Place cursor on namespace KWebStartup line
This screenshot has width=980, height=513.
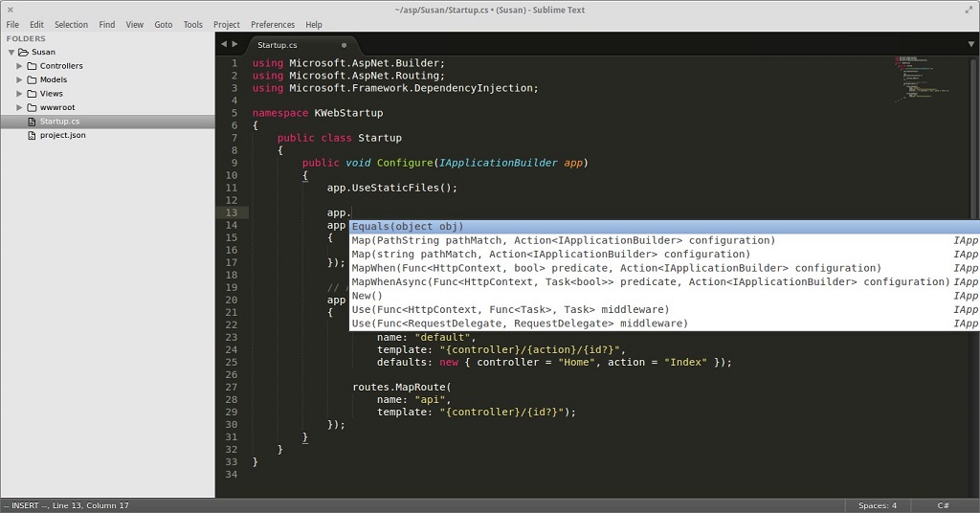(318, 113)
